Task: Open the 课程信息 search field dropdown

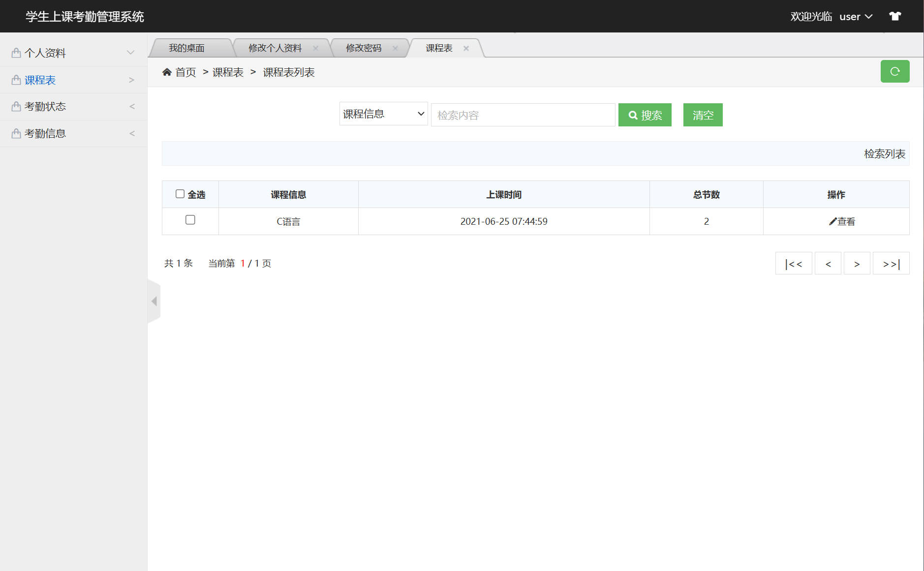Action: [383, 114]
